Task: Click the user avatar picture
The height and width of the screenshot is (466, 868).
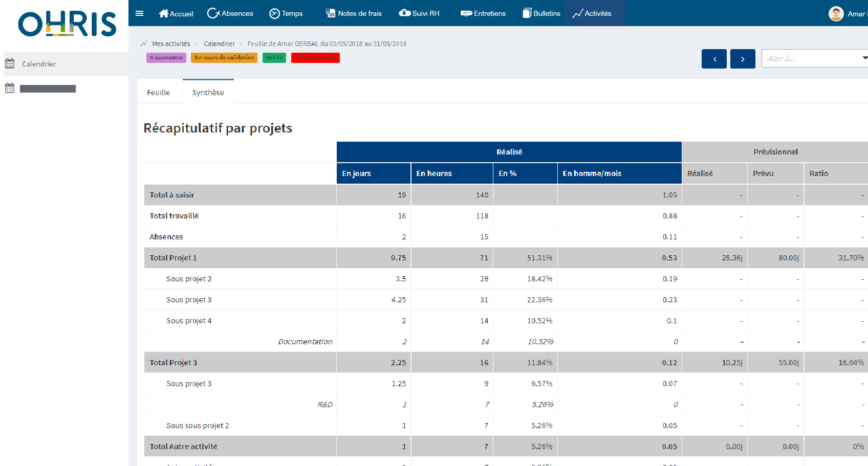Action: [836, 14]
